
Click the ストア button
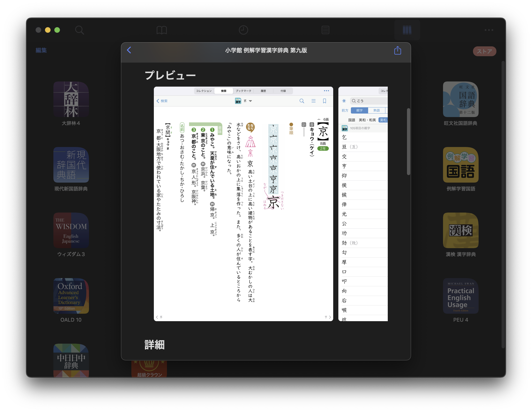click(484, 51)
